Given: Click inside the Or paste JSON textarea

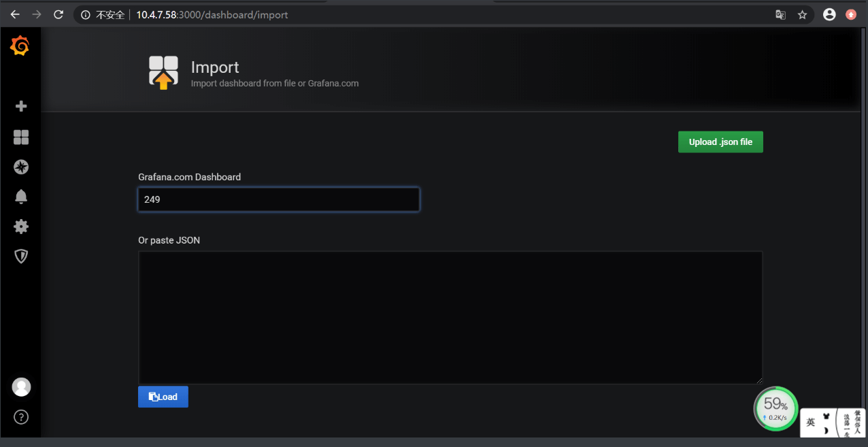Looking at the screenshot, I should tap(450, 318).
